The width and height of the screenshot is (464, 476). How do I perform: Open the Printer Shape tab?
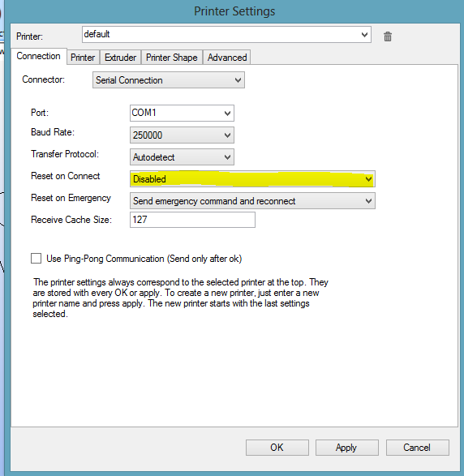172,58
